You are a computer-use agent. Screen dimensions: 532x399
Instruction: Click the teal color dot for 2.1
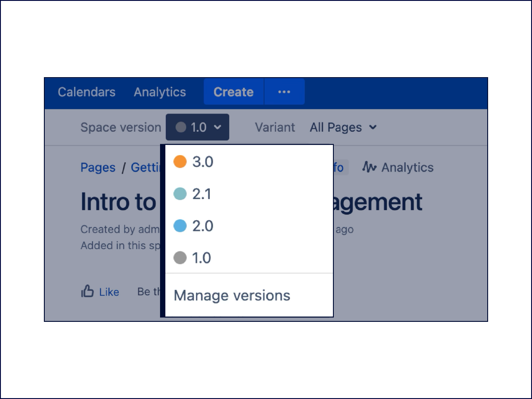click(180, 194)
